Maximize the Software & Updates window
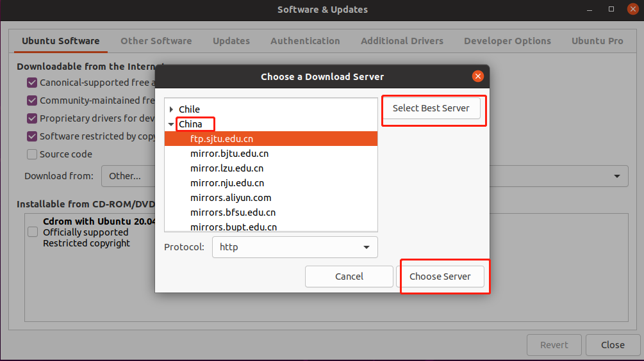Viewport: 644px width, 361px height. [611, 9]
